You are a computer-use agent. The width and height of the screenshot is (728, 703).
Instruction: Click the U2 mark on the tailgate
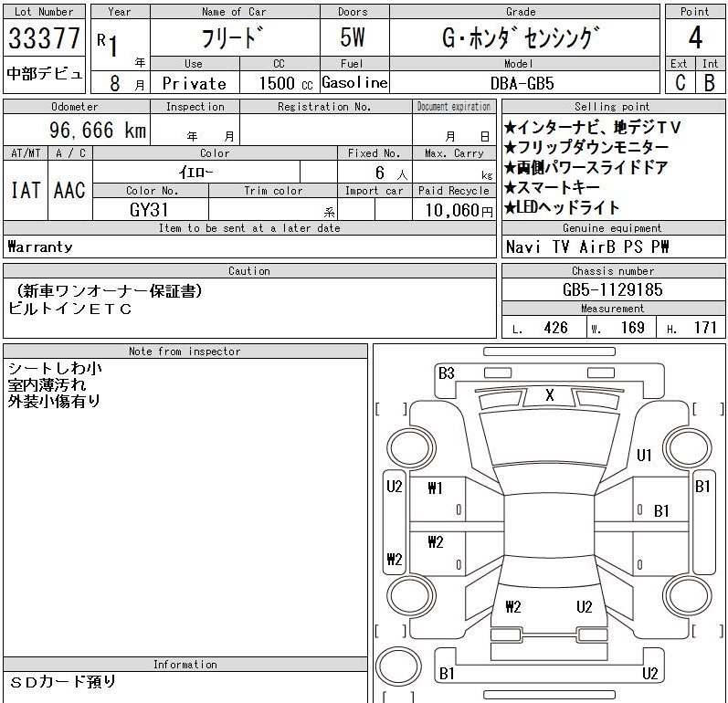(584, 606)
